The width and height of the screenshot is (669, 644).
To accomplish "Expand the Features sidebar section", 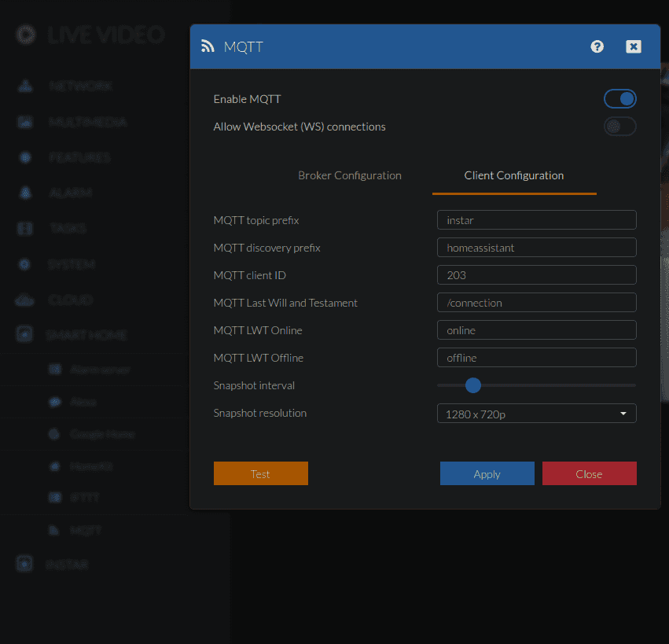I will (x=79, y=157).
